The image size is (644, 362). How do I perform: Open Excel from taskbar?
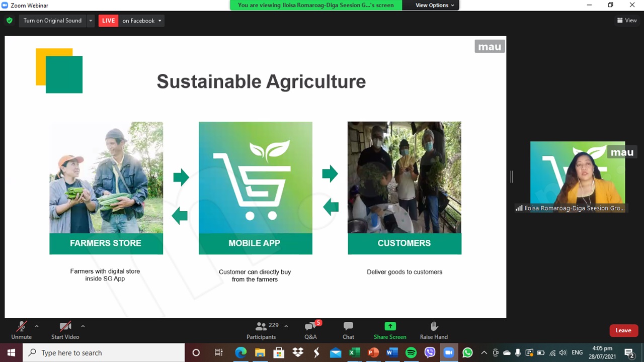[x=354, y=352]
